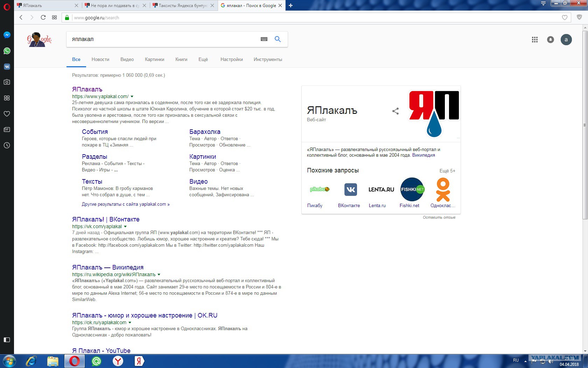Open Википедия link in knowledge panel

point(423,155)
